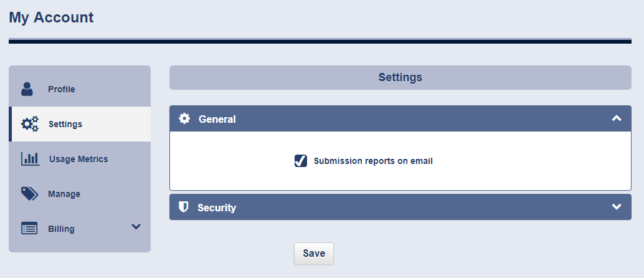The height and width of the screenshot is (278, 644).
Task: Expand the Billing submenu chevron
Action: [x=136, y=227]
